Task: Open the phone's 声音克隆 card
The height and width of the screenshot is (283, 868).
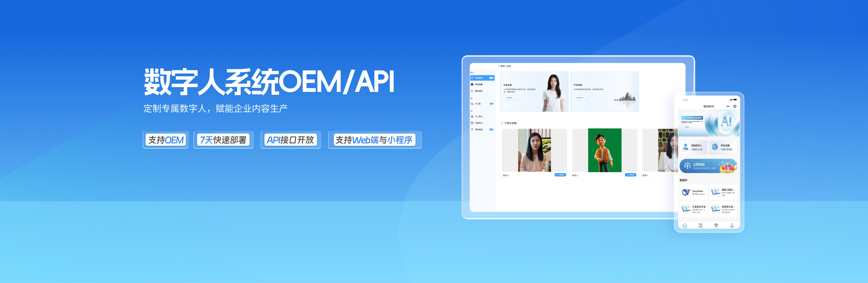Action: tap(723, 147)
